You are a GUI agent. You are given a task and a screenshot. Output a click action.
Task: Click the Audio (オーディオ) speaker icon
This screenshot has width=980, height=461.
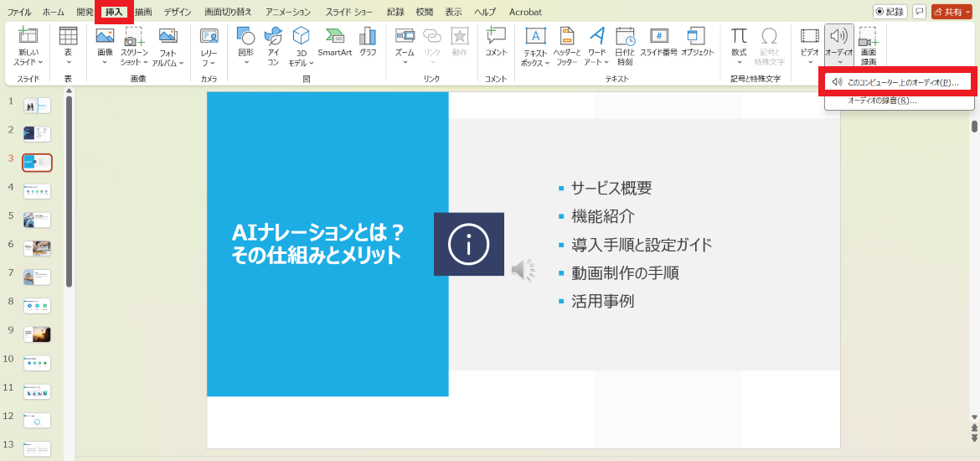(838, 36)
